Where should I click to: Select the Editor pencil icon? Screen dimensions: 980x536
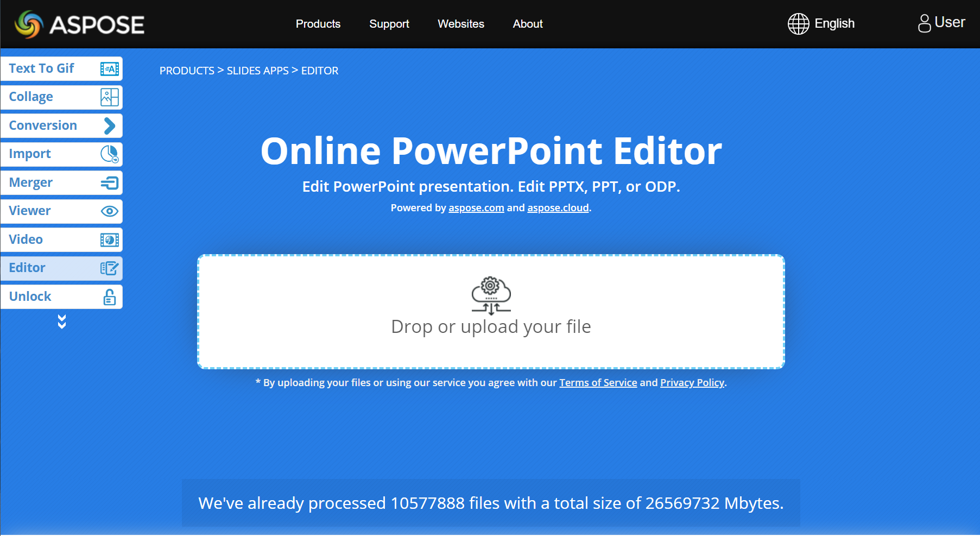109,268
